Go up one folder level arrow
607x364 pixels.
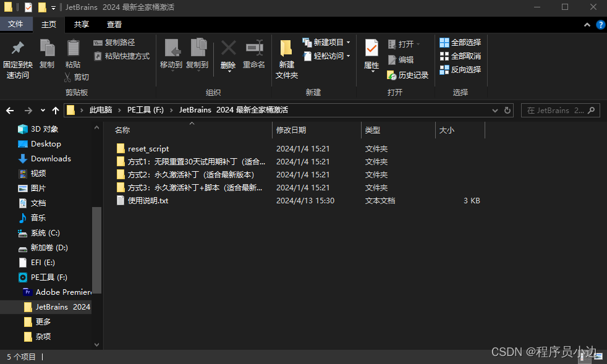[x=56, y=111]
